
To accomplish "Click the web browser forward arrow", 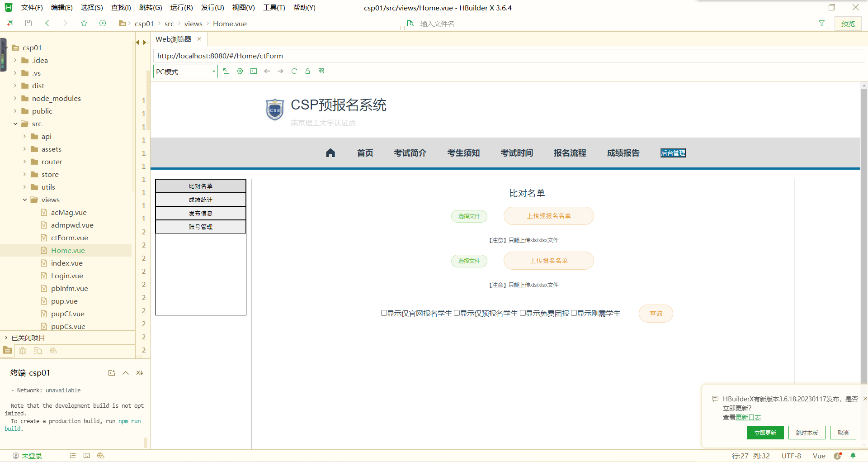I will (x=281, y=71).
